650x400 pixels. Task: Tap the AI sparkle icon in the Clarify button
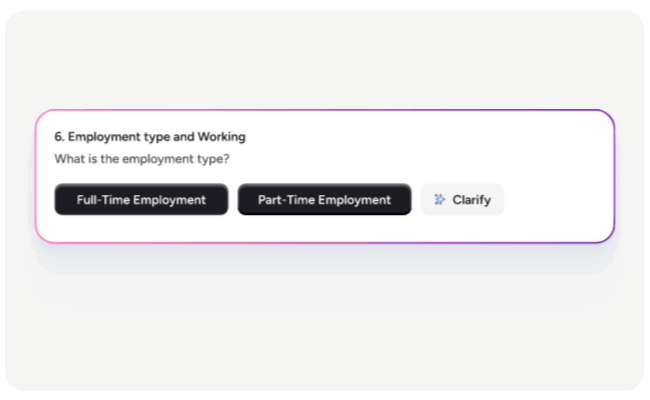[x=439, y=199]
